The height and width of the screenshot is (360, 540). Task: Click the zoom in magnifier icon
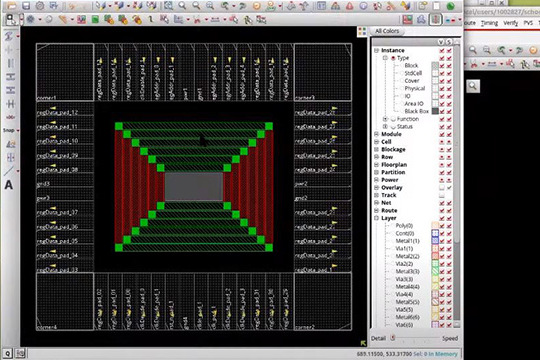click(182, 6)
